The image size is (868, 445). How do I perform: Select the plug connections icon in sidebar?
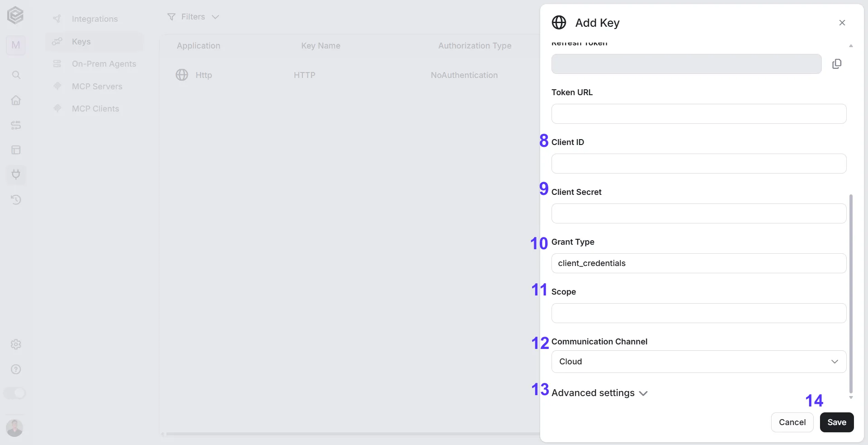click(16, 174)
